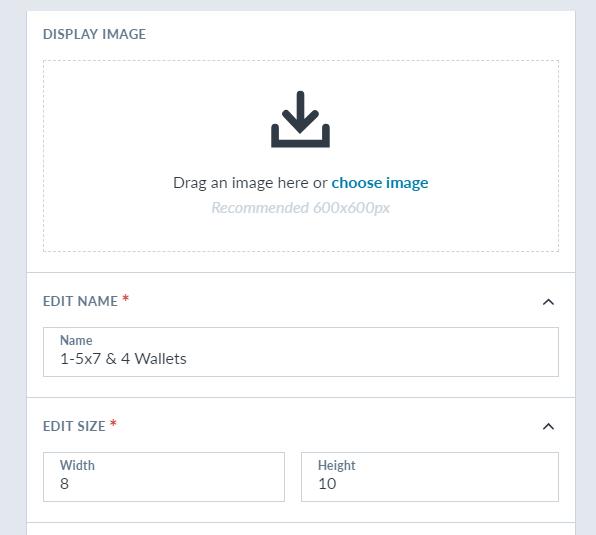Click the red asterisk beside EDIT NAME

(x=125, y=299)
